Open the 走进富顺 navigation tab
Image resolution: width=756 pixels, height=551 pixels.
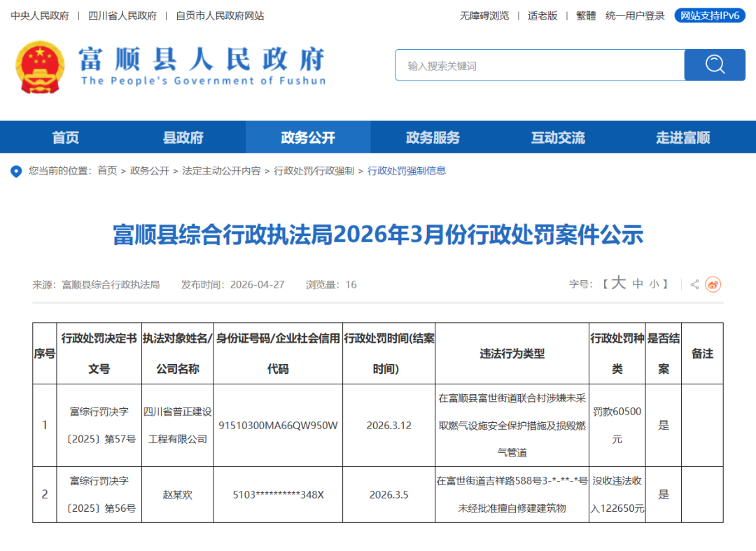tap(682, 137)
